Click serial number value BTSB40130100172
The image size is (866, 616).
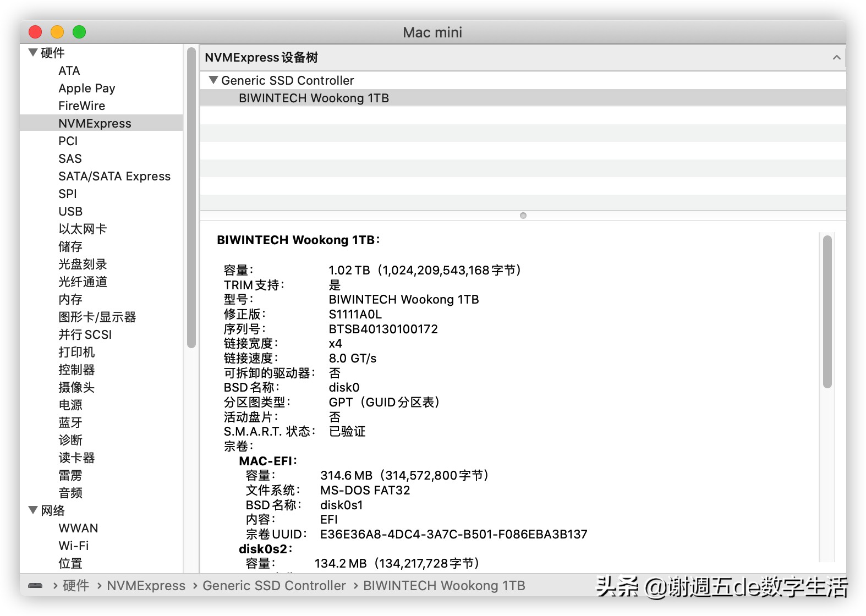point(383,329)
